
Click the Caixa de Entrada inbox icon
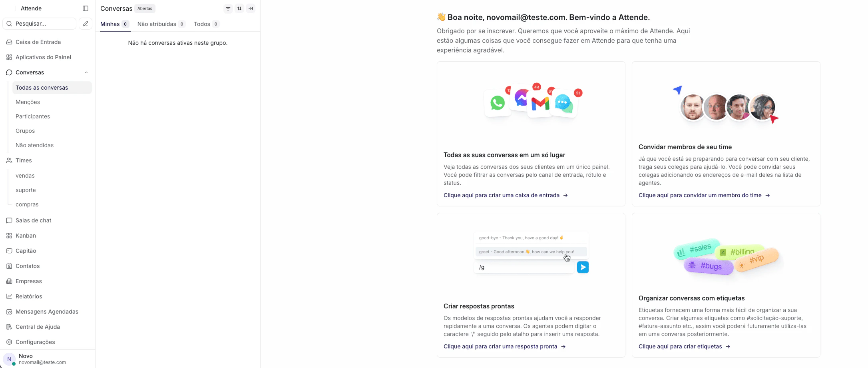pos(9,42)
